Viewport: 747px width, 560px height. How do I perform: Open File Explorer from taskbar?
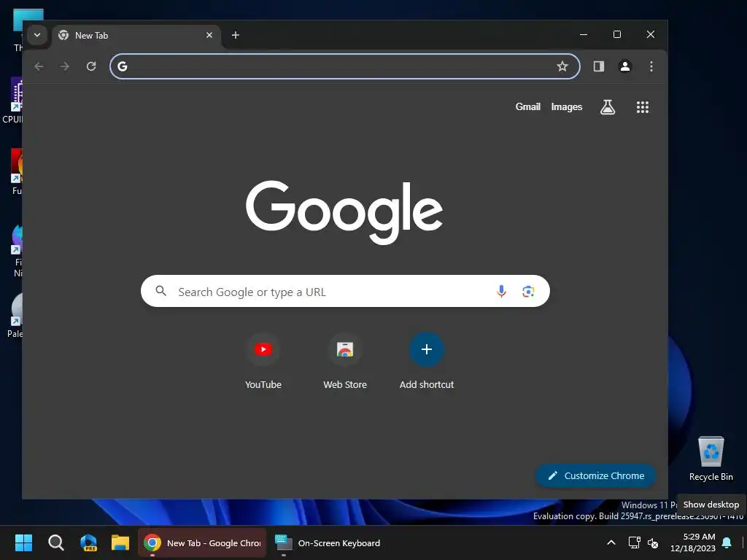(120, 542)
